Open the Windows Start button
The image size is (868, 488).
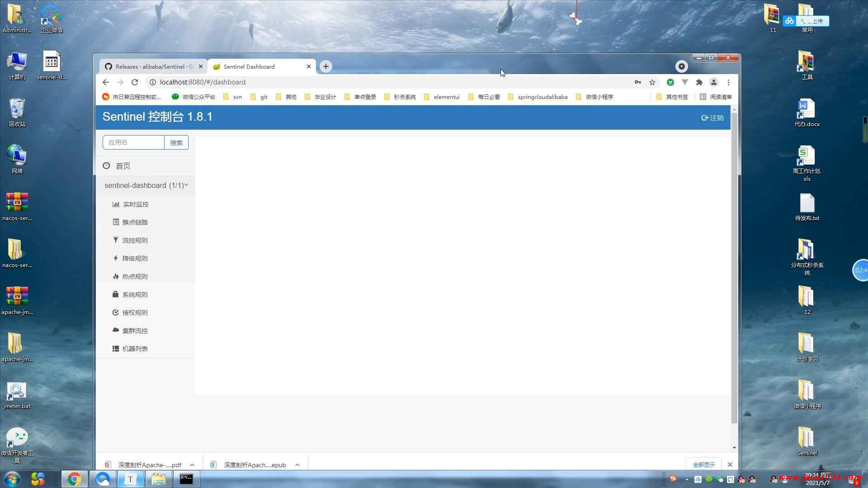click(x=12, y=479)
